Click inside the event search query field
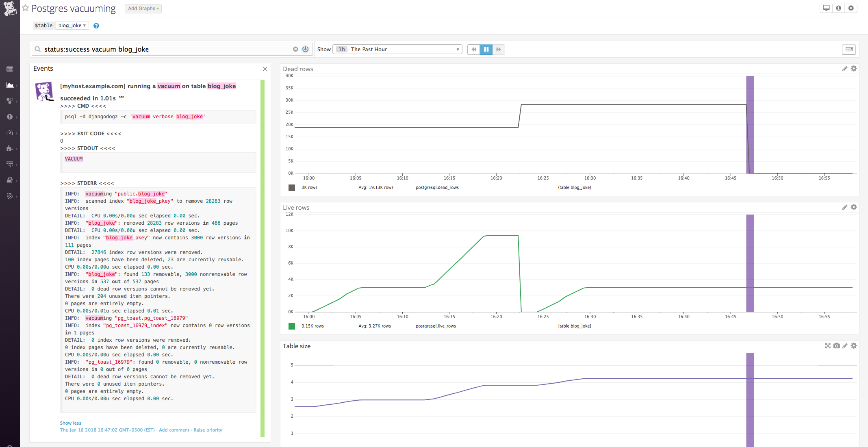Image resolution: width=868 pixels, height=447 pixels. (163, 49)
